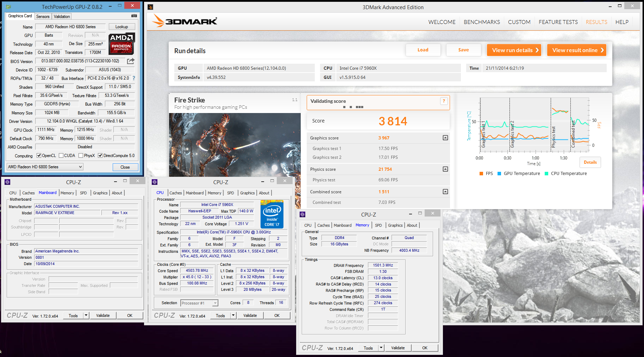Maximize the CPU-Z Memory window

(x=420, y=213)
